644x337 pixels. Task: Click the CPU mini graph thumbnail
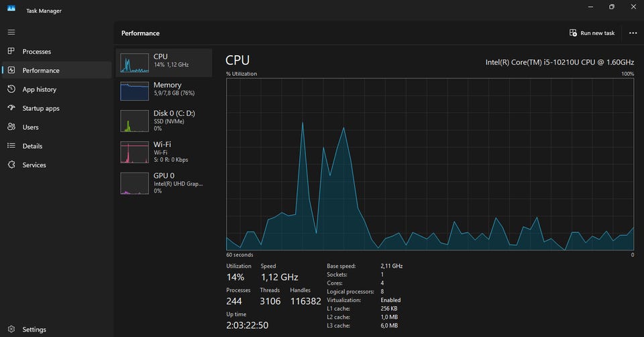point(134,63)
